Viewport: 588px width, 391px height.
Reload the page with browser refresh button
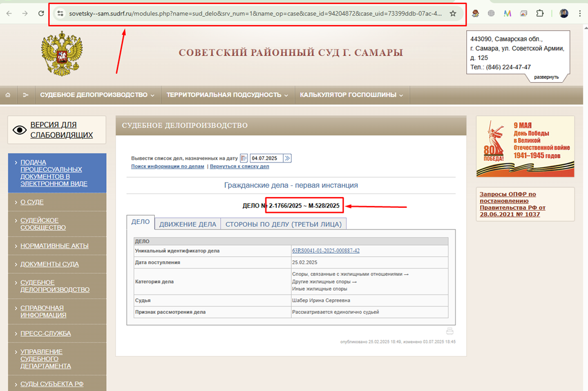point(41,13)
